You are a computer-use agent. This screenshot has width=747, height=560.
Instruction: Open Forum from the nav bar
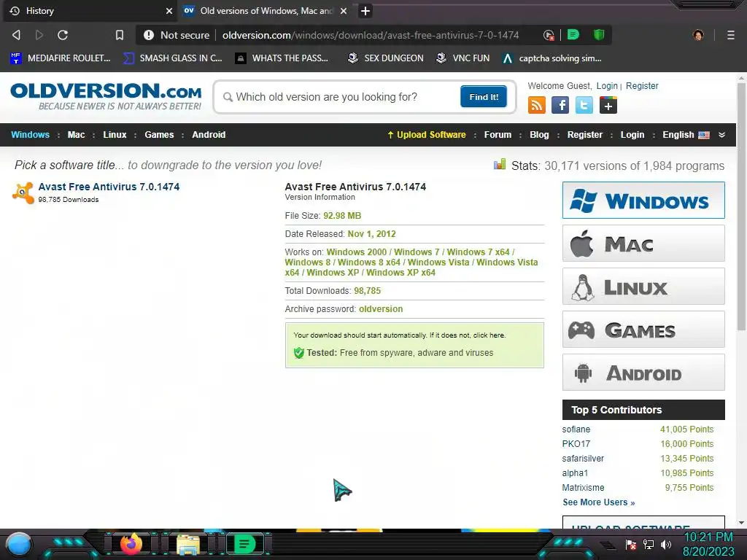498,135
